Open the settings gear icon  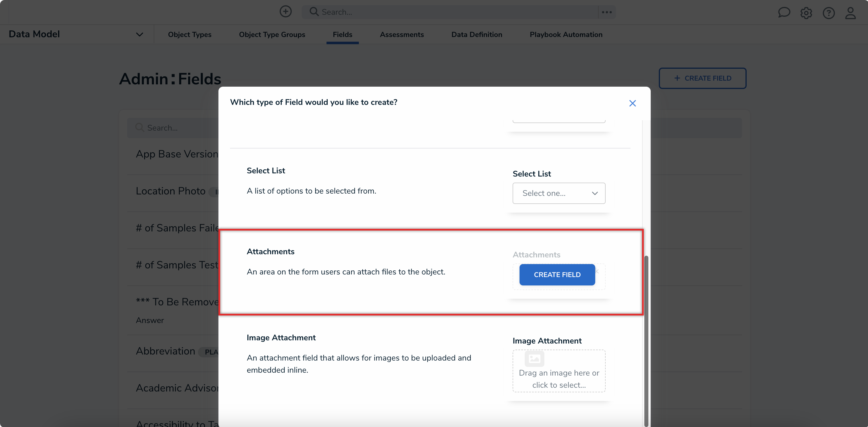tap(806, 13)
